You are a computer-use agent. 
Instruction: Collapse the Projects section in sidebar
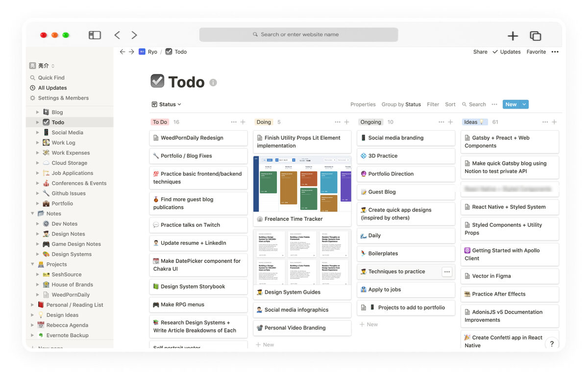tap(32, 264)
